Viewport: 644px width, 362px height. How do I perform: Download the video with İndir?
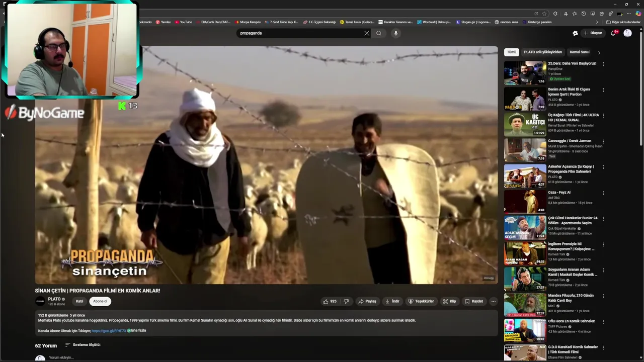392,301
